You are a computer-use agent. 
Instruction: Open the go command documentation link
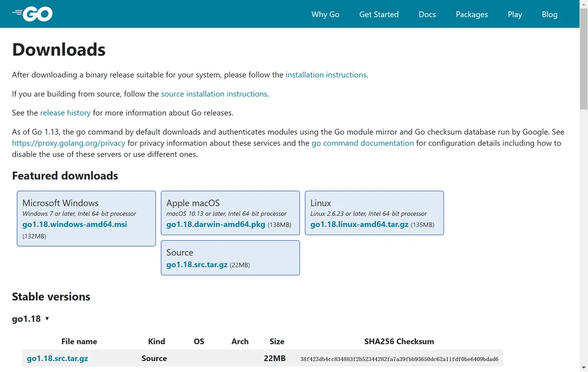coord(363,143)
